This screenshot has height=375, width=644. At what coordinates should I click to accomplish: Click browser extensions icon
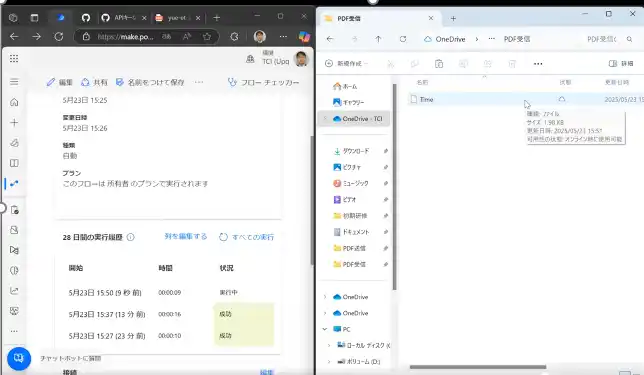pyautogui.click(x=234, y=37)
